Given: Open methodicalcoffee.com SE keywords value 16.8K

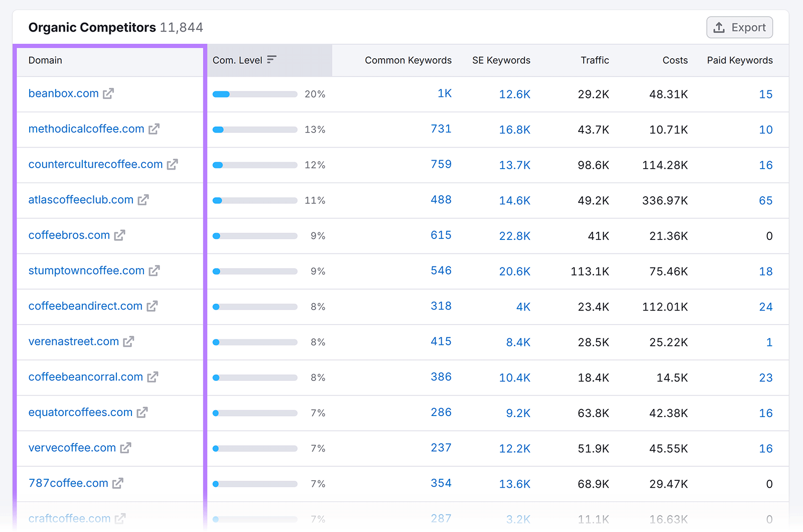Looking at the screenshot, I should (x=514, y=129).
